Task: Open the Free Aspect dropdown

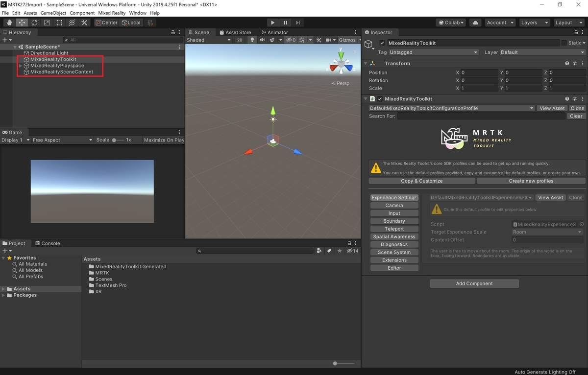Action: coord(62,140)
